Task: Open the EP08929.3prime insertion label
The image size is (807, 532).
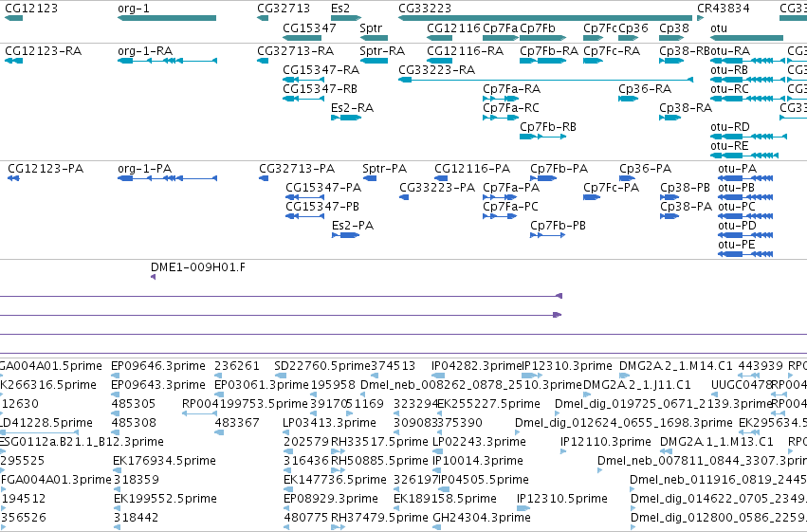Action: pos(331,499)
